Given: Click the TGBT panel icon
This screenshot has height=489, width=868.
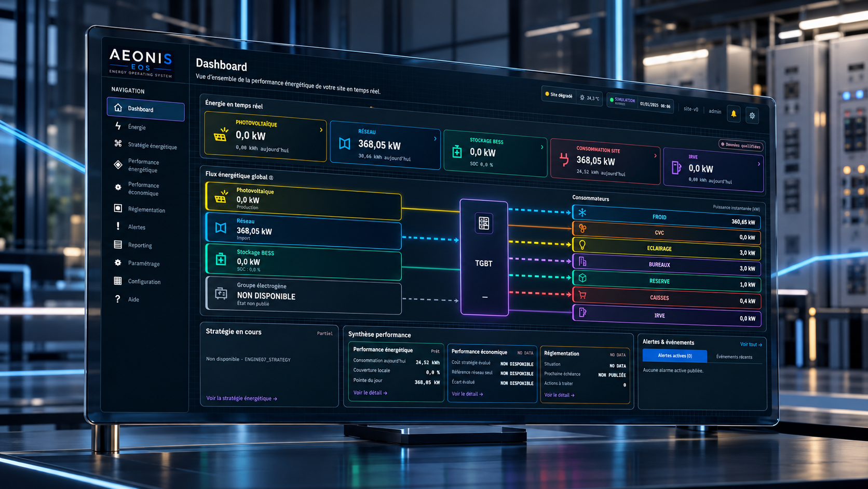Looking at the screenshot, I should pyautogui.click(x=484, y=223).
